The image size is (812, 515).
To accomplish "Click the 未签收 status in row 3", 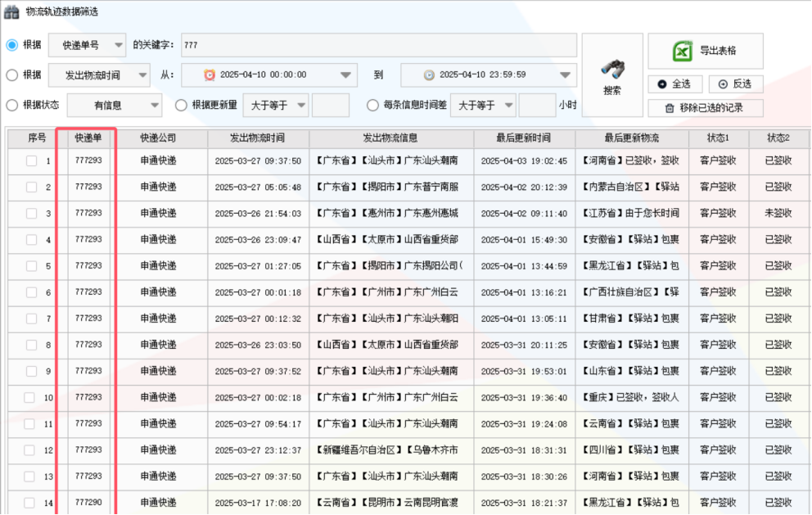I will pyautogui.click(x=778, y=213).
